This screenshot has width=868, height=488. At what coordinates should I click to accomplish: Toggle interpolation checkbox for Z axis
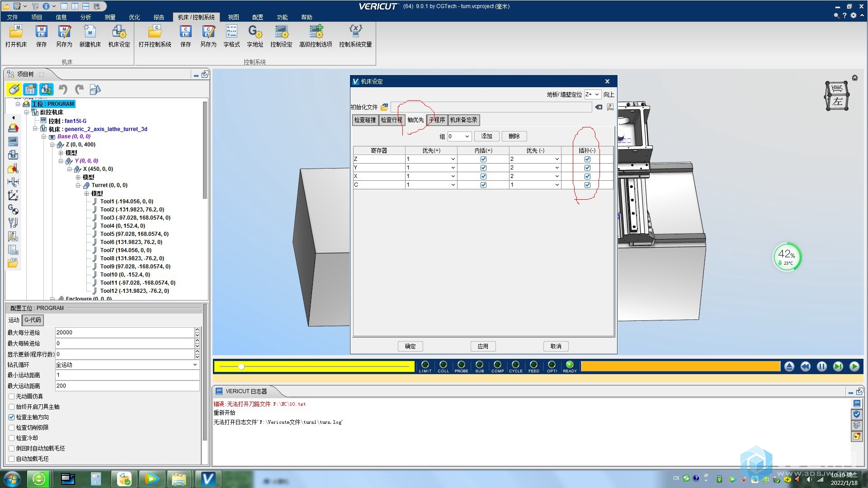click(x=587, y=159)
